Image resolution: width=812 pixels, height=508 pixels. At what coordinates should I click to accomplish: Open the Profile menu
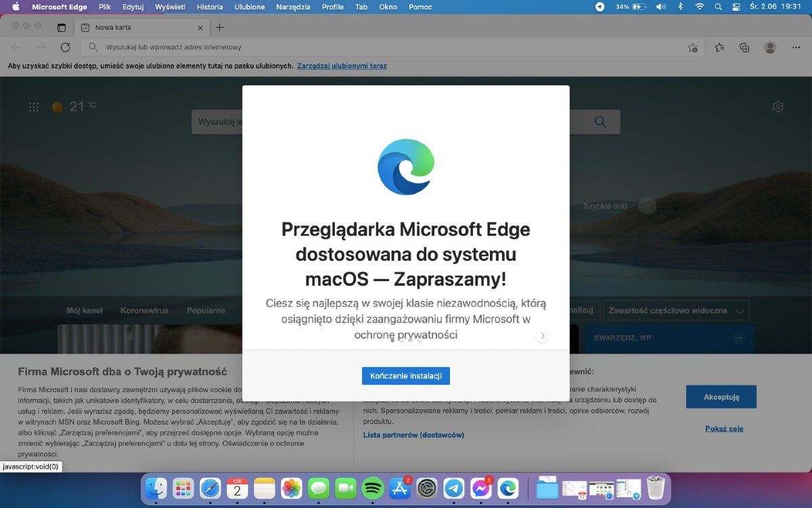[332, 7]
